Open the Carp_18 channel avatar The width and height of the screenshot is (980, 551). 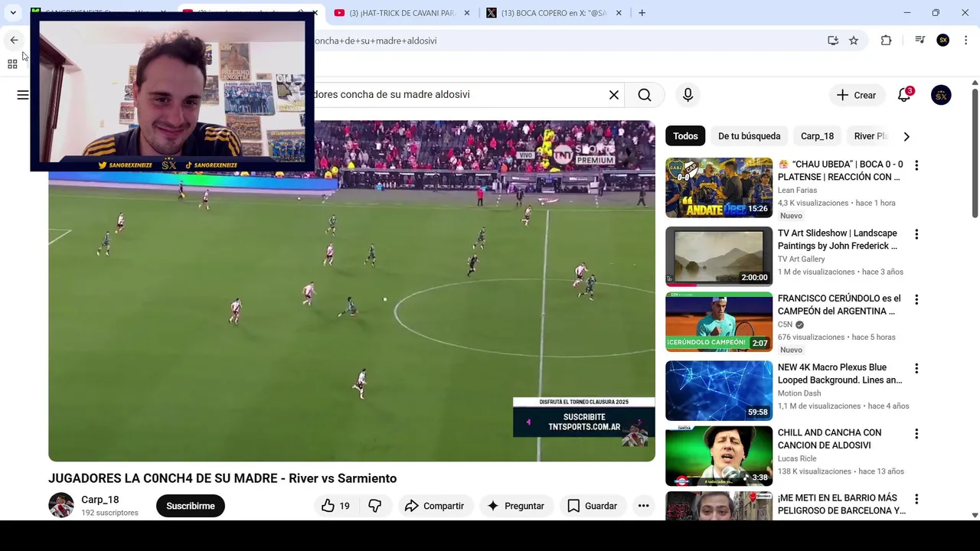[61, 506]
